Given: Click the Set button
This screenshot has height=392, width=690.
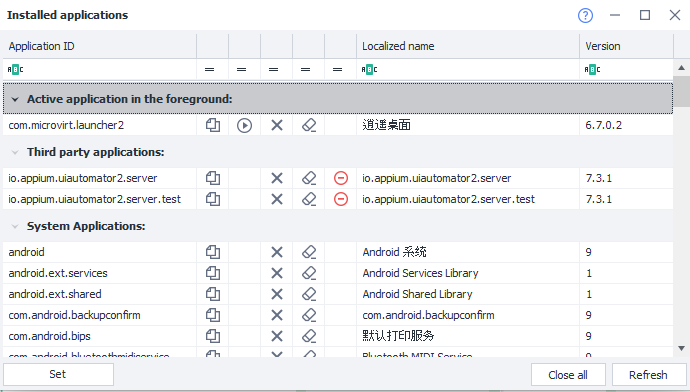Looking at the screenshot, I should 58,374.
